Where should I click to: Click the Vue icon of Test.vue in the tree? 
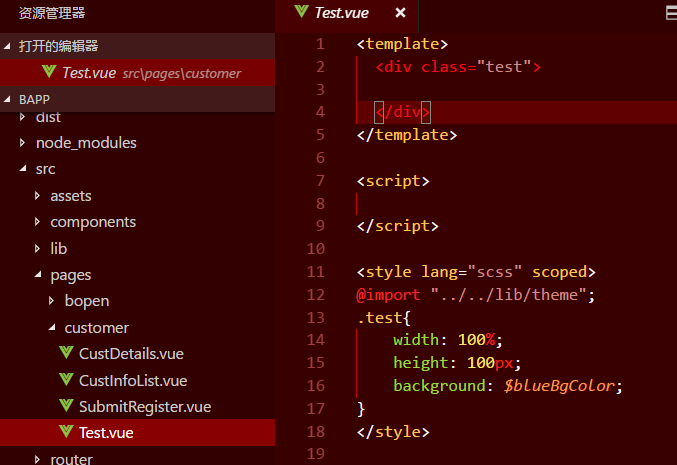pyautogui.click(x=66, y=431)
